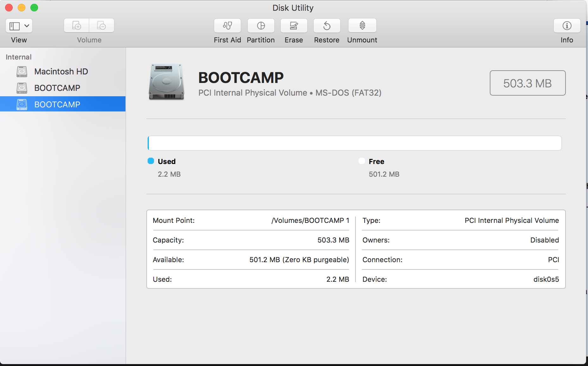This screenshot has height=366, width=588.
Task: Click the green zoom window button
Action: point(34,8)
